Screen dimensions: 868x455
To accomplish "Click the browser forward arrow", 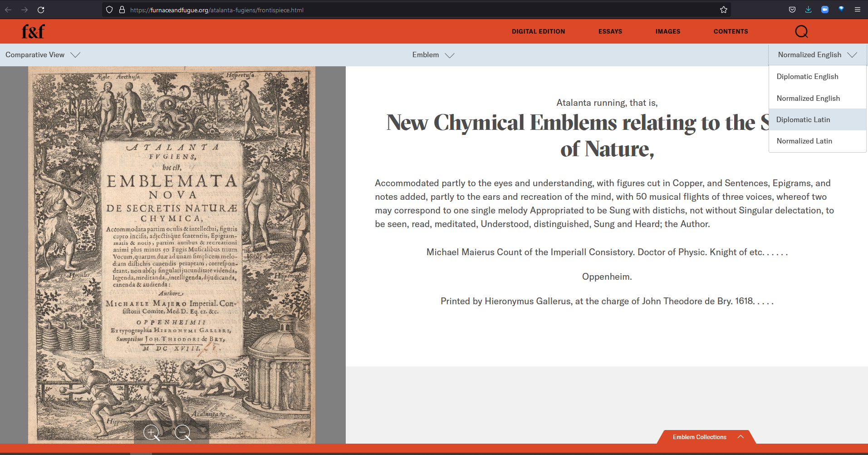I will tap(25, 10).
